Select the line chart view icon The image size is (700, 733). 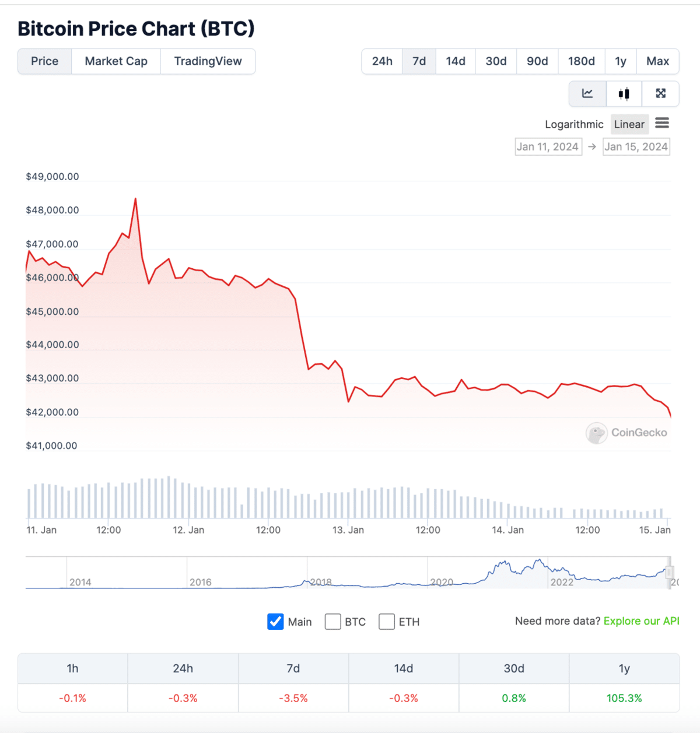click(x=587, y=93)
